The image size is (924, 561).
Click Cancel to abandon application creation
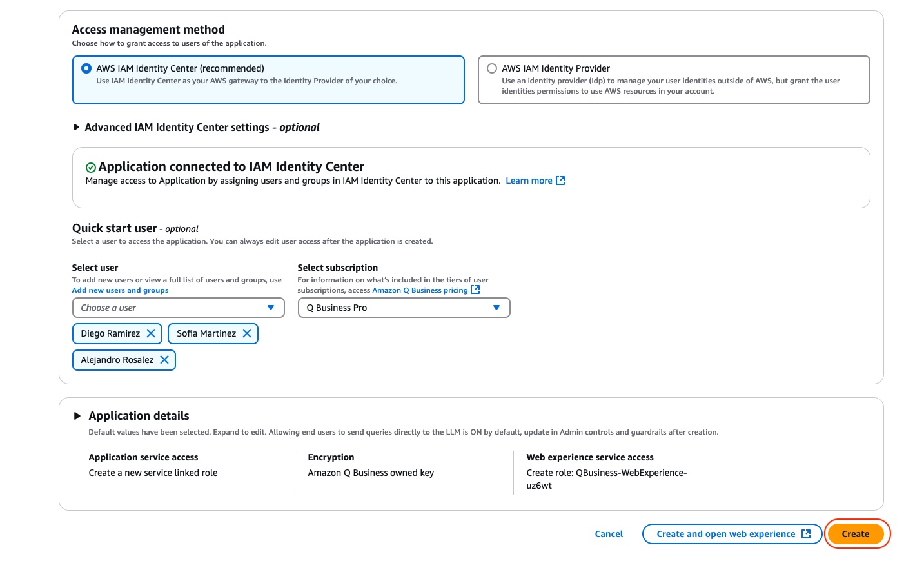tap(608, 534)
